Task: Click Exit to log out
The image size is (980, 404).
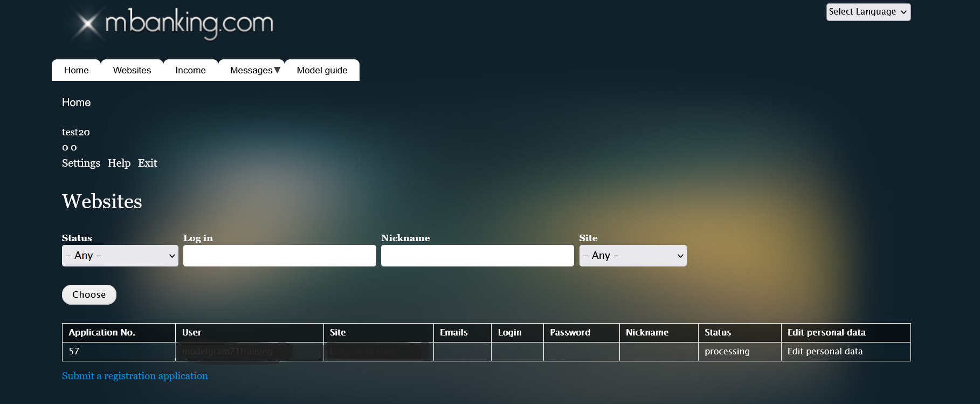Action: point(147,163)
